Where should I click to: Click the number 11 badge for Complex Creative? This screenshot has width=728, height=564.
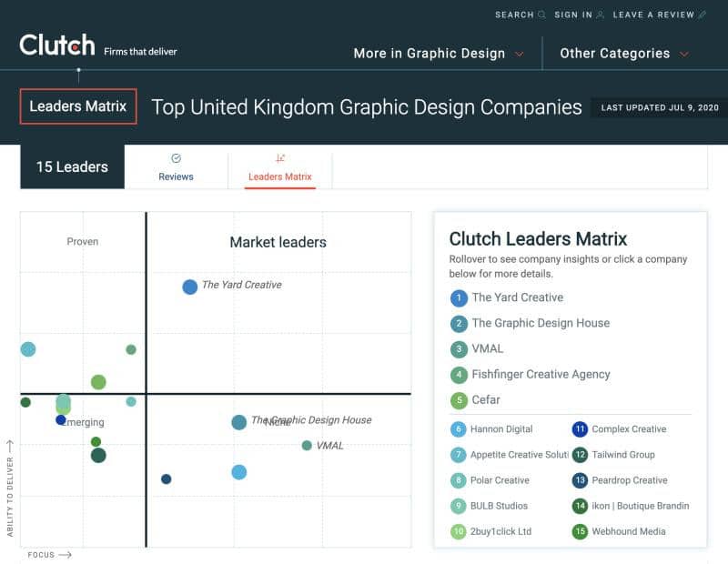click(580, 429)
